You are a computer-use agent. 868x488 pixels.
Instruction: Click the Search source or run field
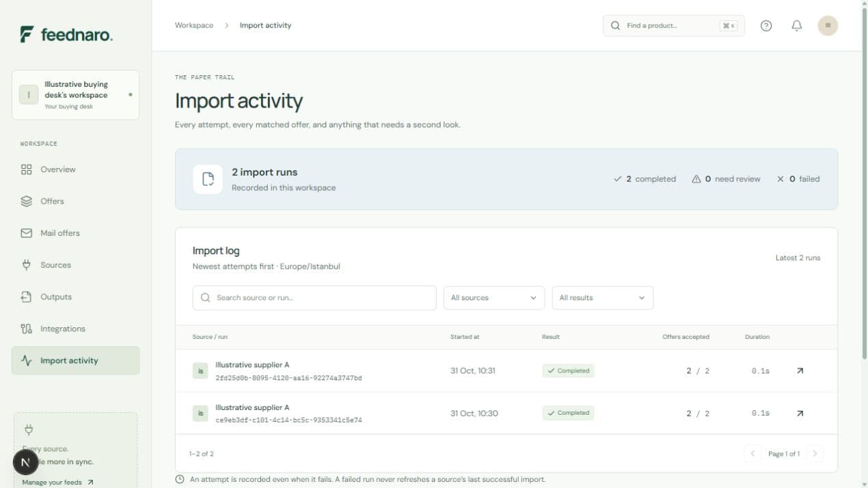pos(314,298)
